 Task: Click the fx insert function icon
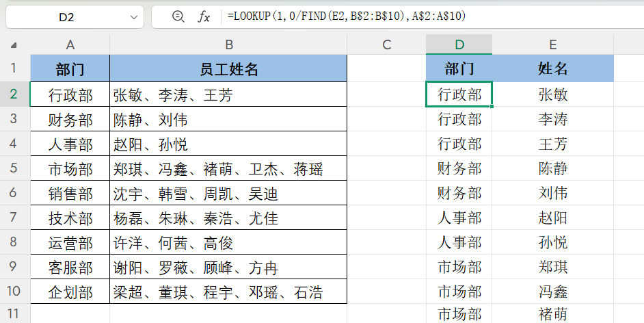(204, 16)
